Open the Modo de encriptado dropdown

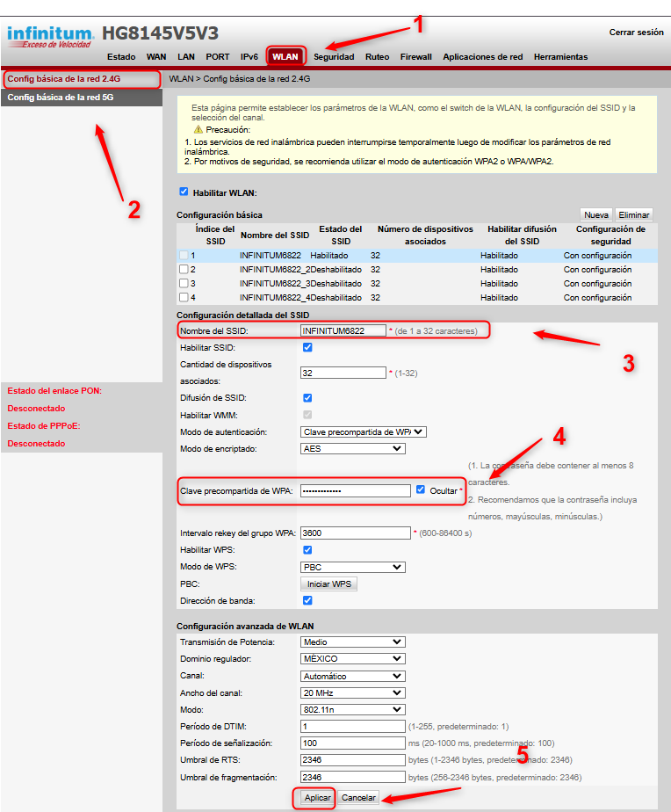352,448
